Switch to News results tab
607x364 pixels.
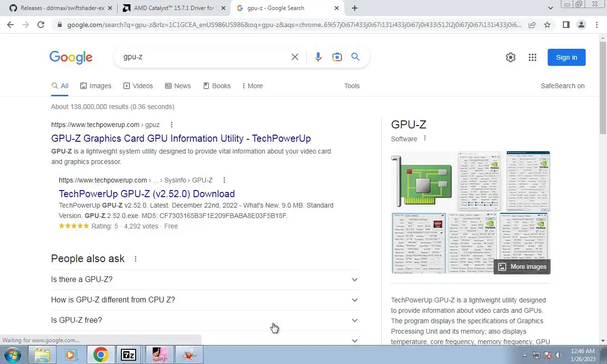(x=178, y=86)
